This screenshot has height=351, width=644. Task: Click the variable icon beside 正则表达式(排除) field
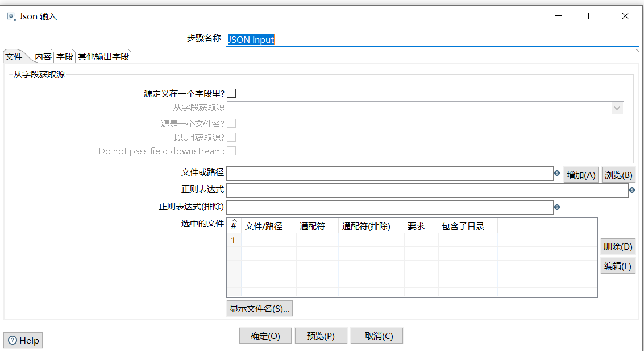(x=557, y=207)
